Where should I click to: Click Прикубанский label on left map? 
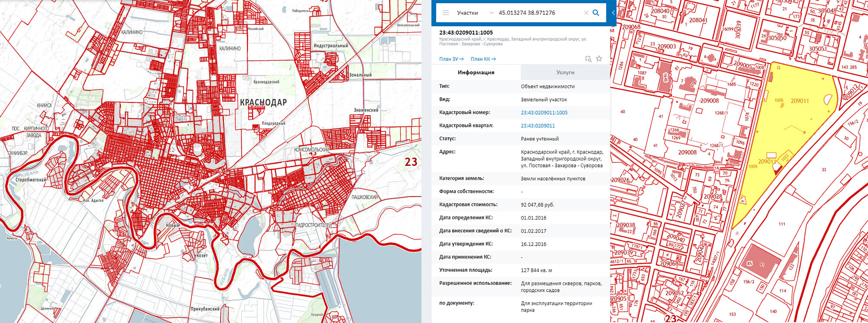coord(205,309)
